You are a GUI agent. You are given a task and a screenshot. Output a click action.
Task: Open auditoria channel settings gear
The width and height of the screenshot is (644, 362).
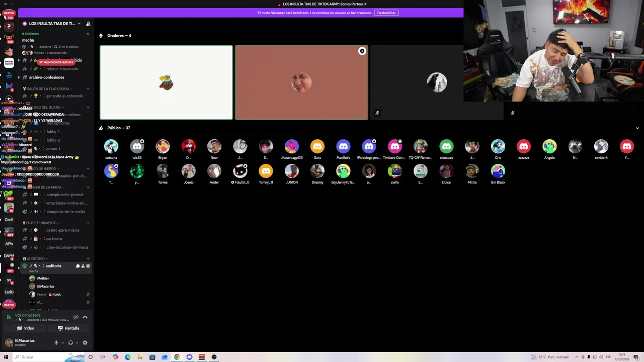tap(88, 266)
